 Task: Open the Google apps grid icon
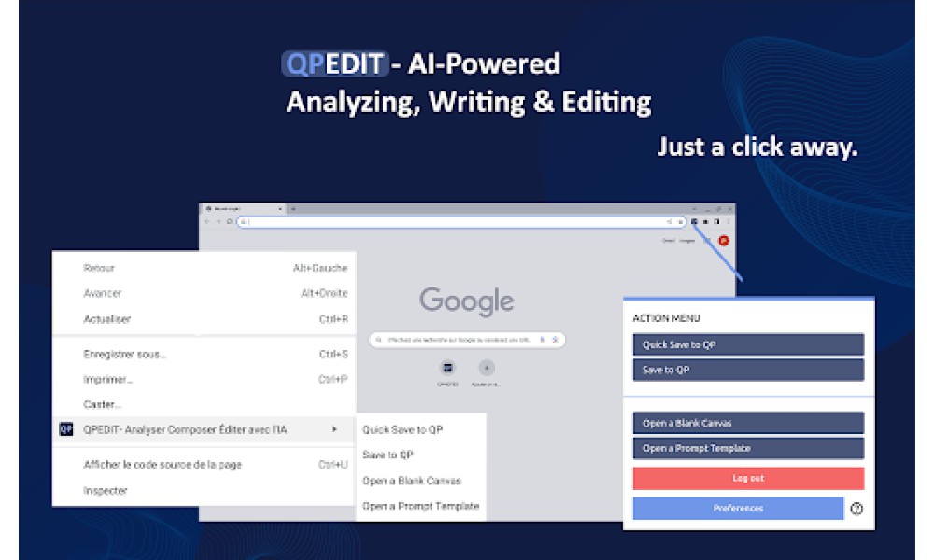707,241
